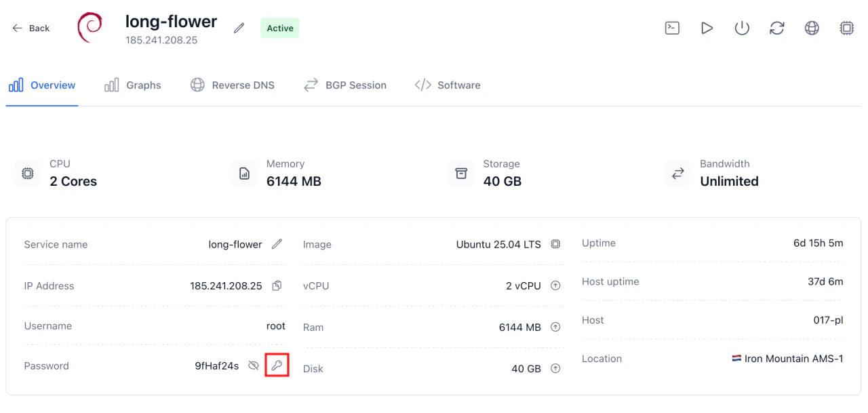Image resolution: width=868 pixels, height=413 pixels.
Task: Click the Bandwidth stat card icon
Action: (x=678, y=174)
